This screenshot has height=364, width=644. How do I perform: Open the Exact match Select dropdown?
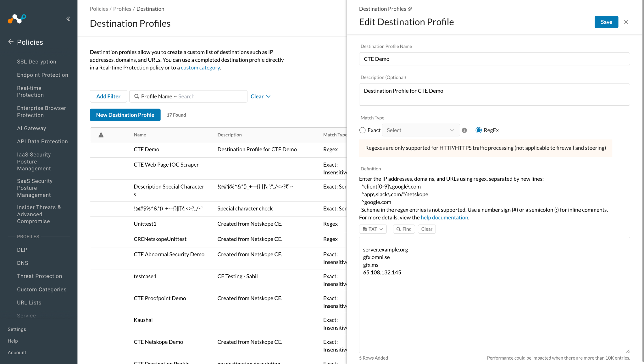tap(421, 130)
